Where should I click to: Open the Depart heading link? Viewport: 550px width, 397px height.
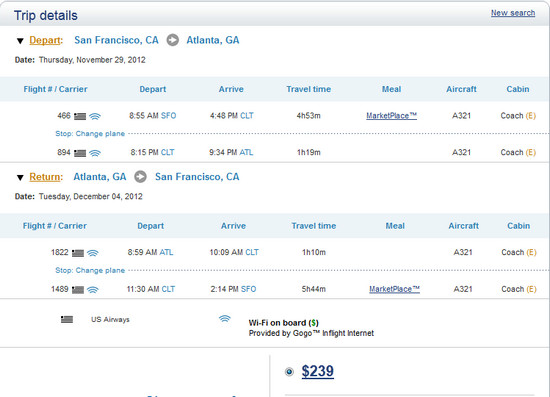click(x=45, y=40)
